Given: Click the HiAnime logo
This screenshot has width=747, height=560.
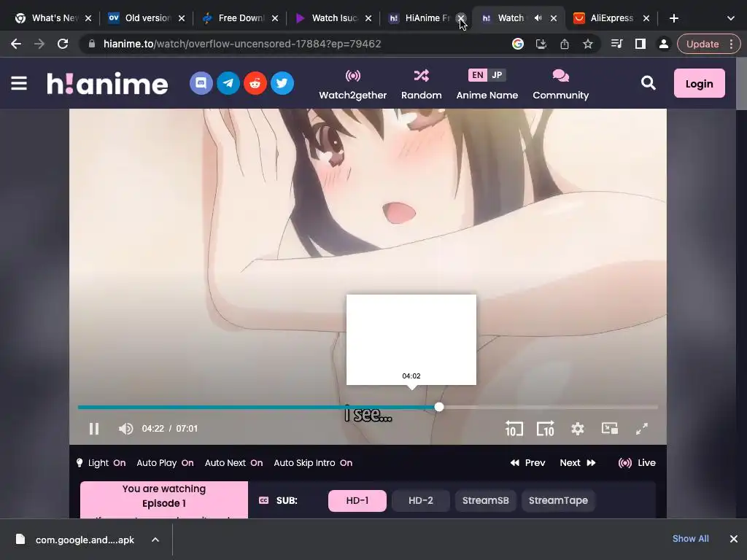Looking at the screenshot, I should (x=108, y=83).
